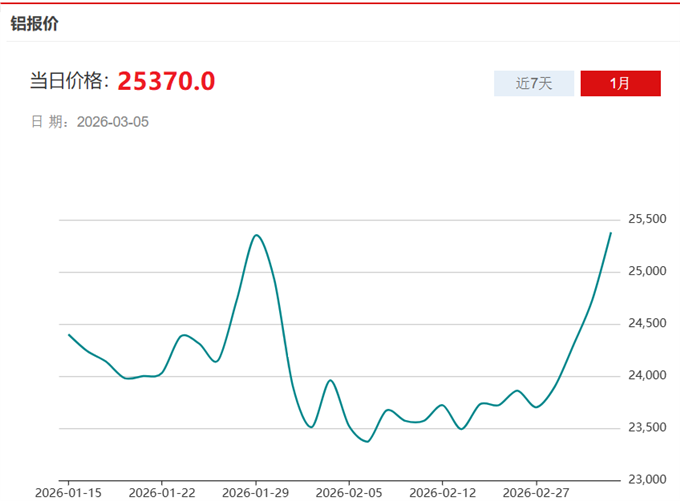Click the 2026-01-15 x-axis label
680x501 pixels.
pyautogui.click(x=69, y=492)
